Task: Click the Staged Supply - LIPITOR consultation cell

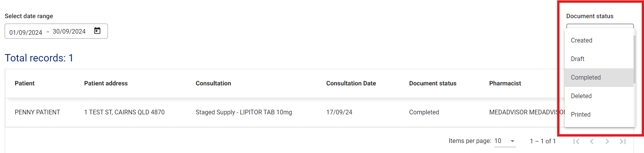Action: click(244, 112)
